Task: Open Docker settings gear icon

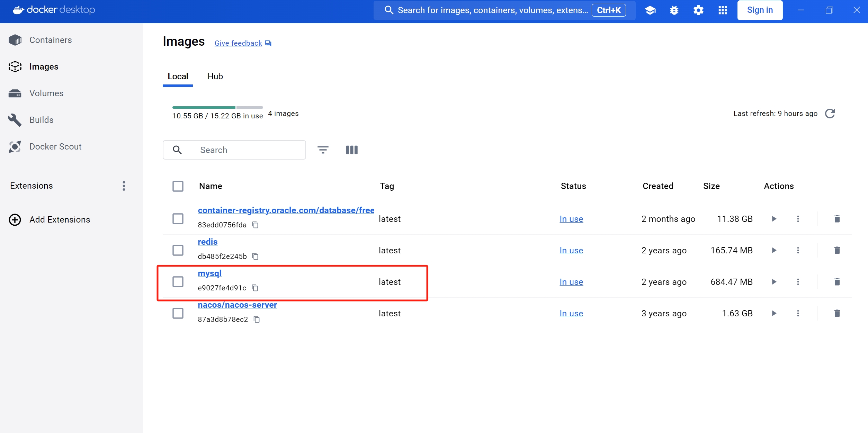Action: tap(698, 10)
